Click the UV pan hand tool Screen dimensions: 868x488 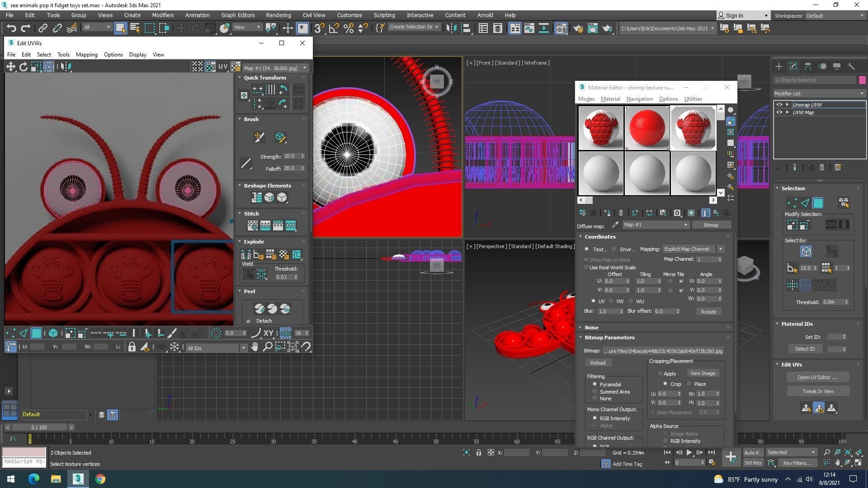255,347
